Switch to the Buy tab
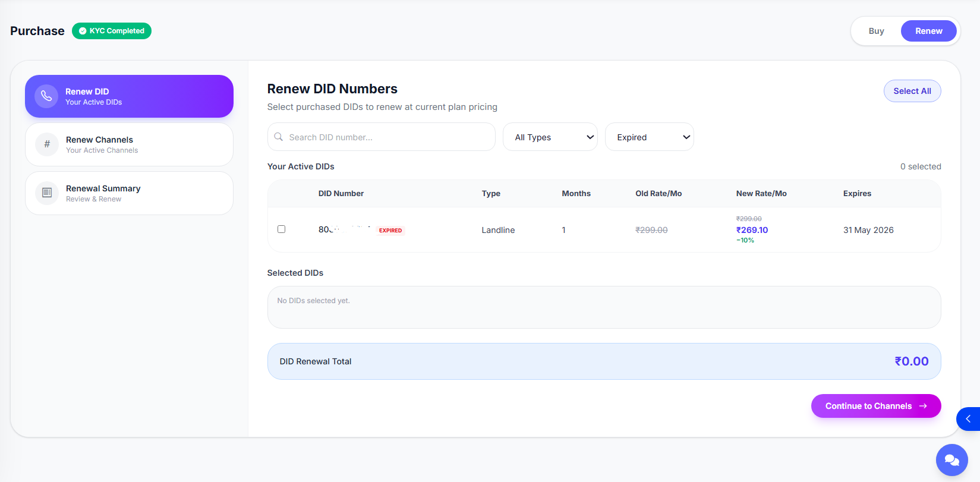Image resolution: width=980 pixels, height=482 pixels. 877,31
